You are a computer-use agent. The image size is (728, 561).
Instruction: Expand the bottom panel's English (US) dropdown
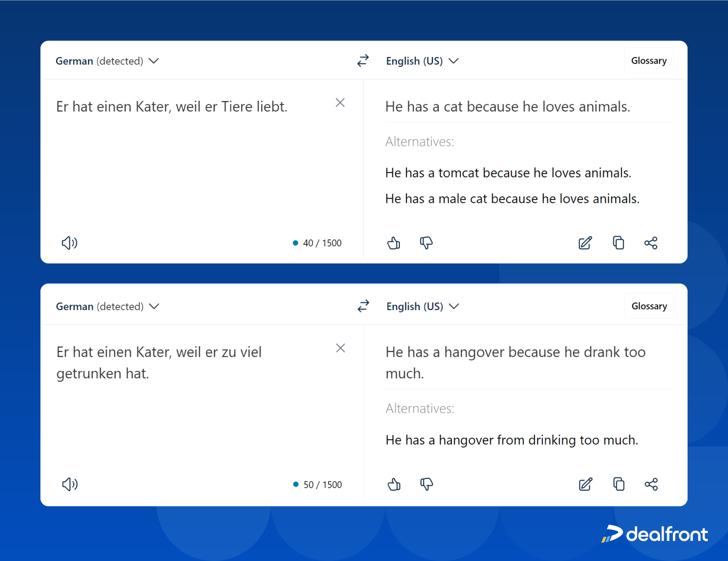pyautogui.click(x=423, y=306)
